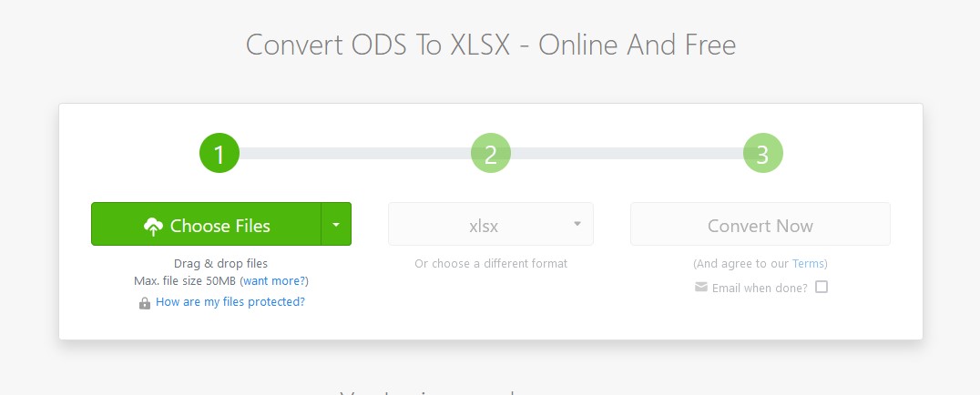Click the progress bar between steps 2 and 3
This screenshot has width=980, height=395.
click(x=627, y=153)
